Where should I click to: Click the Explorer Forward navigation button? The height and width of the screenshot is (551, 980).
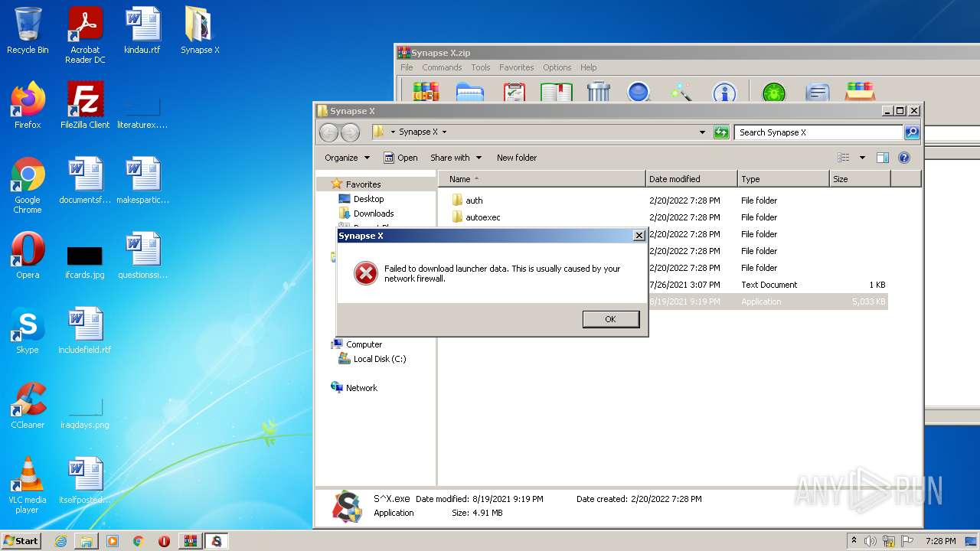(x=350, y=132)
